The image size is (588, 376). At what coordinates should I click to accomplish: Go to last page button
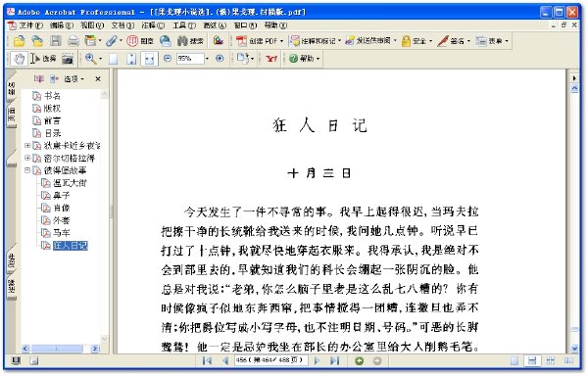334,360
